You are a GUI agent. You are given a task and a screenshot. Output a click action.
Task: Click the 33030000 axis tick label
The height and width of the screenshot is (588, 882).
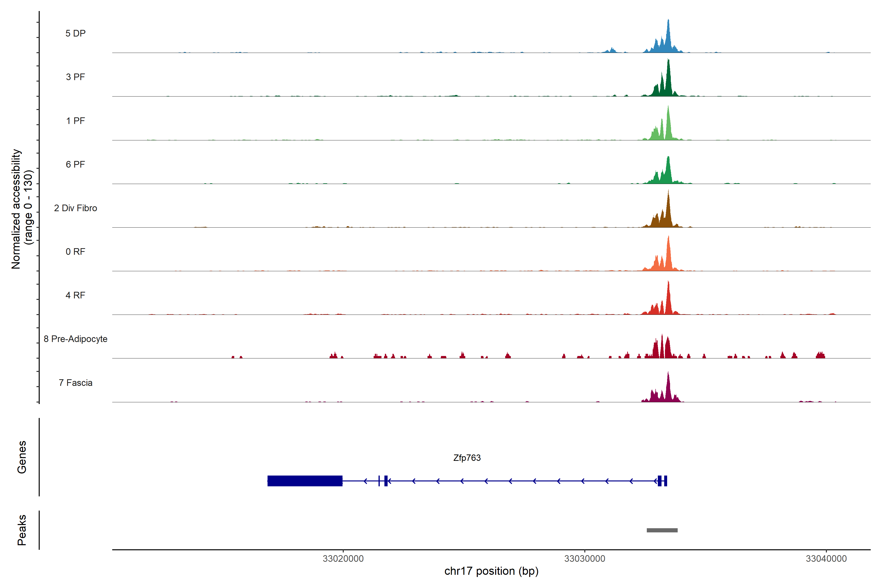click(585, 559)
